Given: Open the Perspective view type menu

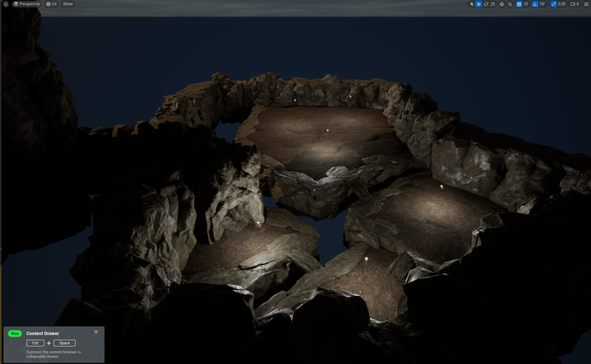Looking at the screenshot, I should (27, 4).
